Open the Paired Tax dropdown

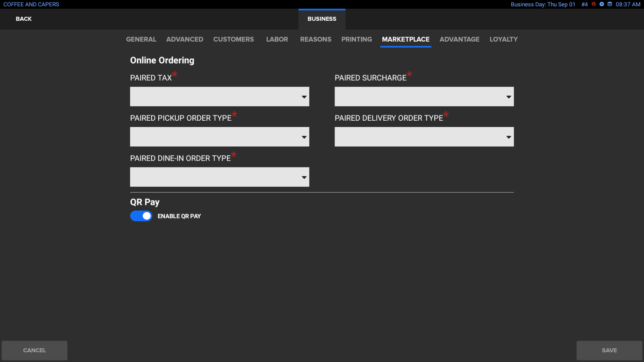(x=219, y=97)
